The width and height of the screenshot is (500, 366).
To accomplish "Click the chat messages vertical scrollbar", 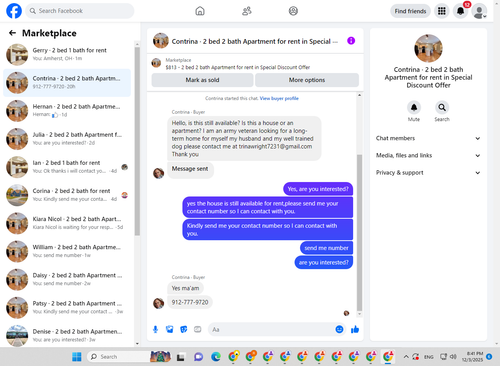I will click(359, 232).
